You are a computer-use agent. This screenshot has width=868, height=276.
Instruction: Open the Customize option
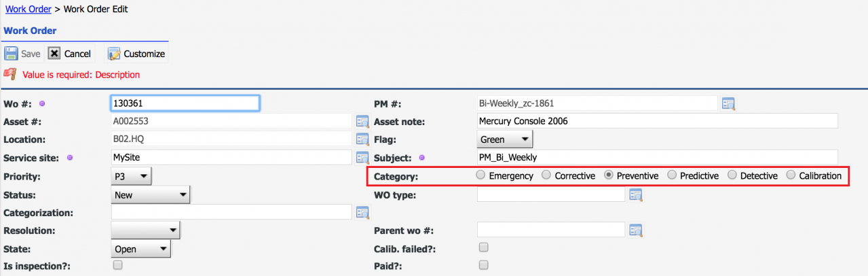136,54
